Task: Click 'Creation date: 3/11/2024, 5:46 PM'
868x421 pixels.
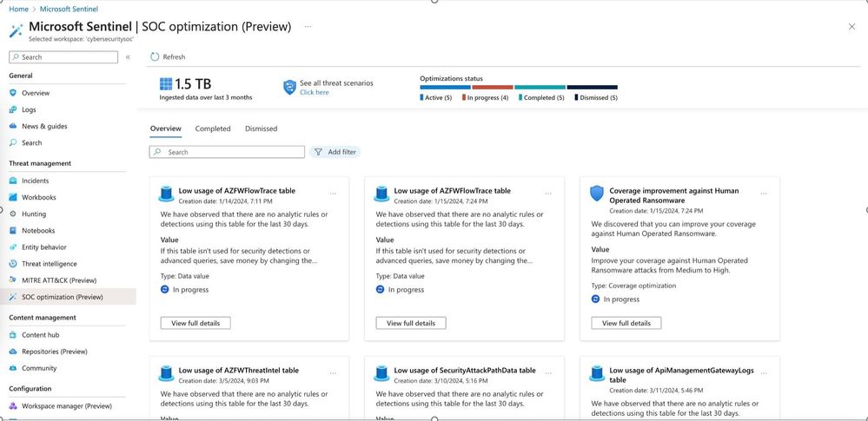Action: pos(656,391)
